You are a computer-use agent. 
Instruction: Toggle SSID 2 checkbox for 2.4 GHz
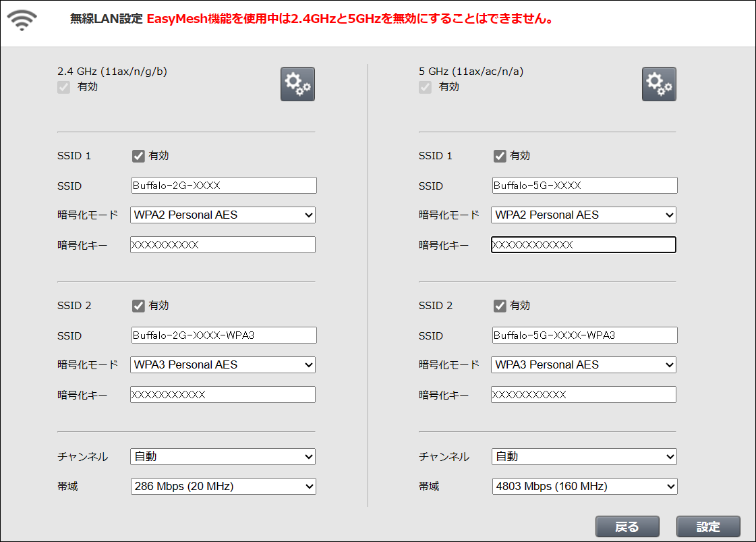tap(138, 306)
